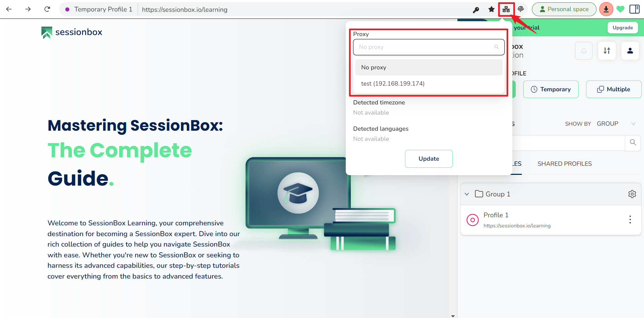Open Profile 1 three-dot menu
Screen dimensions: 644x318
tap(630, 220)
